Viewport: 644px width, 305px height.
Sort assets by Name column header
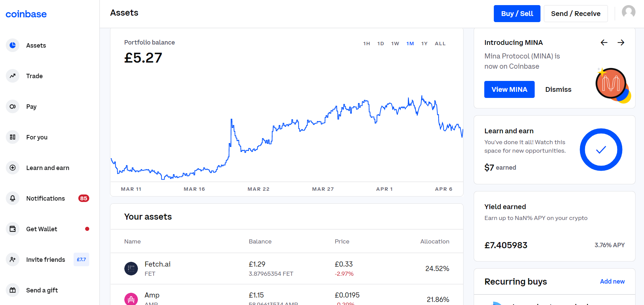132,241
